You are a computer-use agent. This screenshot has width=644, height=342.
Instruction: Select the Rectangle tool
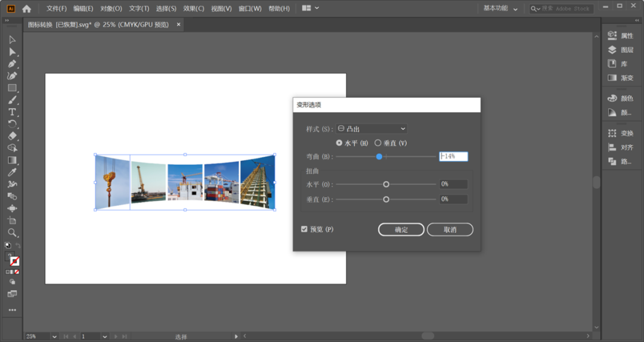[x=12, y=88]
